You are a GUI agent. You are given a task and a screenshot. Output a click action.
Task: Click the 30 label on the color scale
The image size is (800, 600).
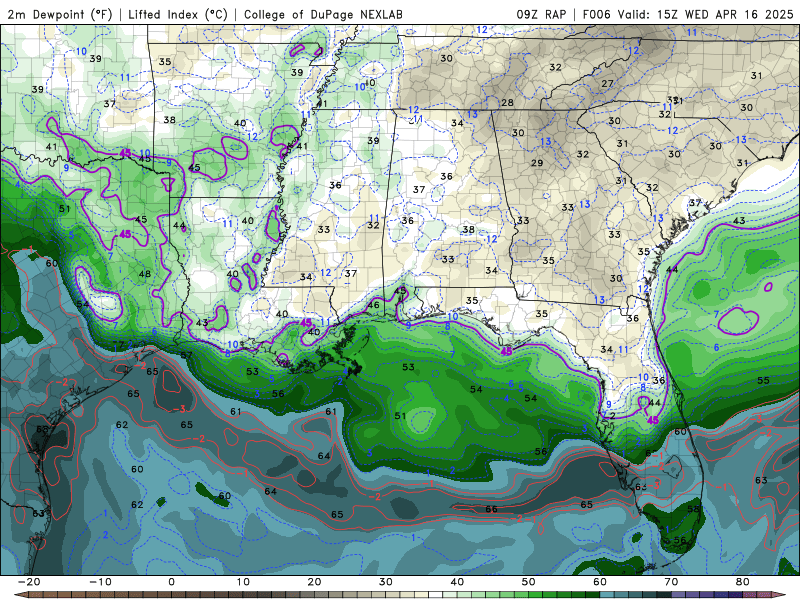pos(386,582)
